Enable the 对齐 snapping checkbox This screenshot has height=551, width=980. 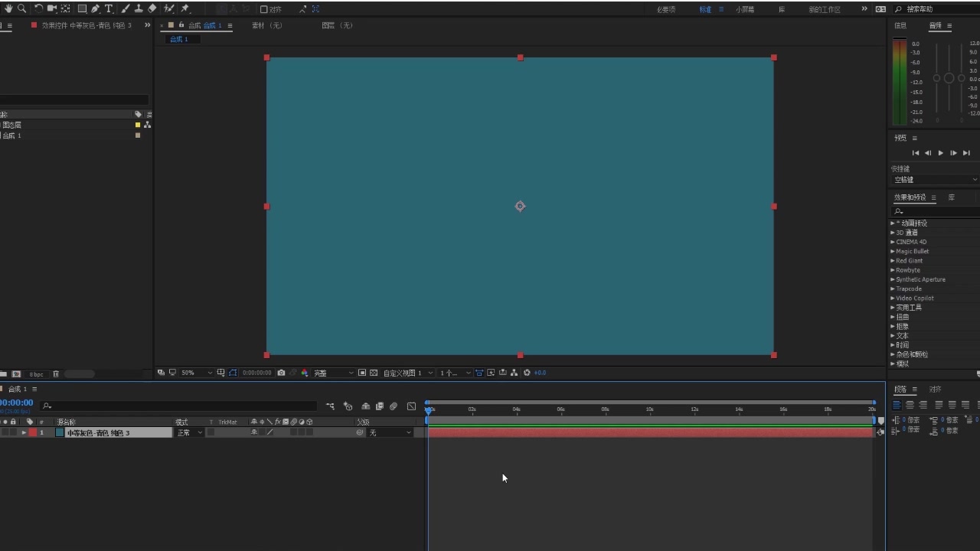click(263, 9)
